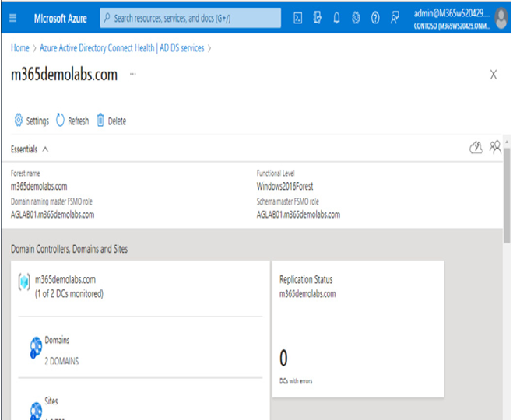Viewport: 513px width, 420px height.
Task: Open the Sites row
Action: [x=140, y=400]
